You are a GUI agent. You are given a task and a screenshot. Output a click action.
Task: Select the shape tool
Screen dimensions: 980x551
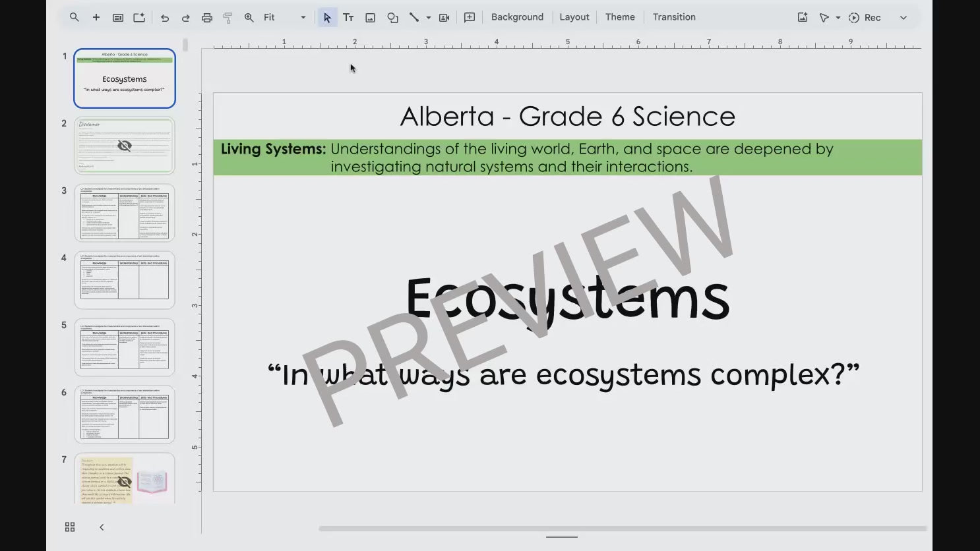392,18
